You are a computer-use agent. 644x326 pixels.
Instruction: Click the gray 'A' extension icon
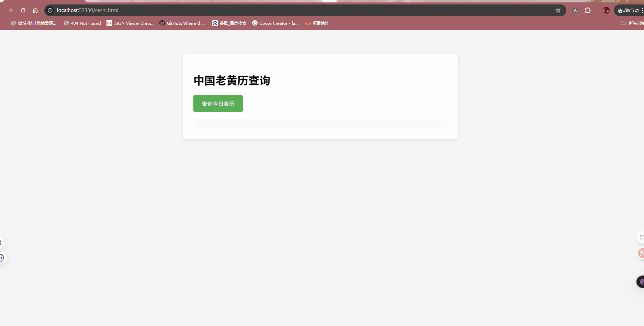coord(575,10)
